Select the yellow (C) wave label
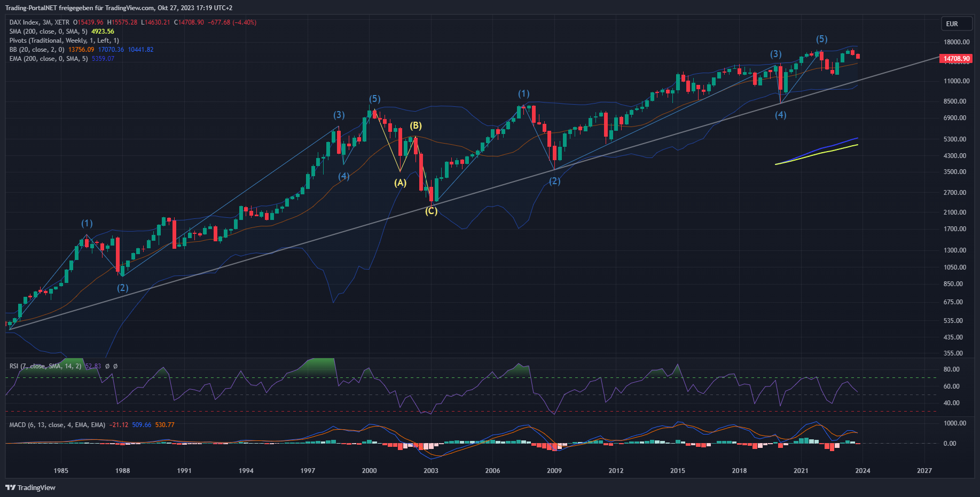The width and height of the screenshot is (980, 497). point(431,211)
